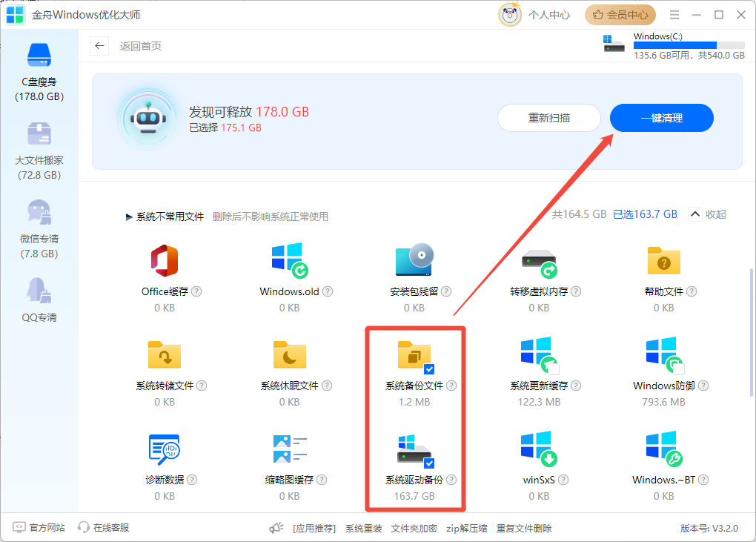Image resolution: width=756 pixels, height=542 pixels.
Task: Open the 系统重装 recommended app
Action: tap(363, 529)
